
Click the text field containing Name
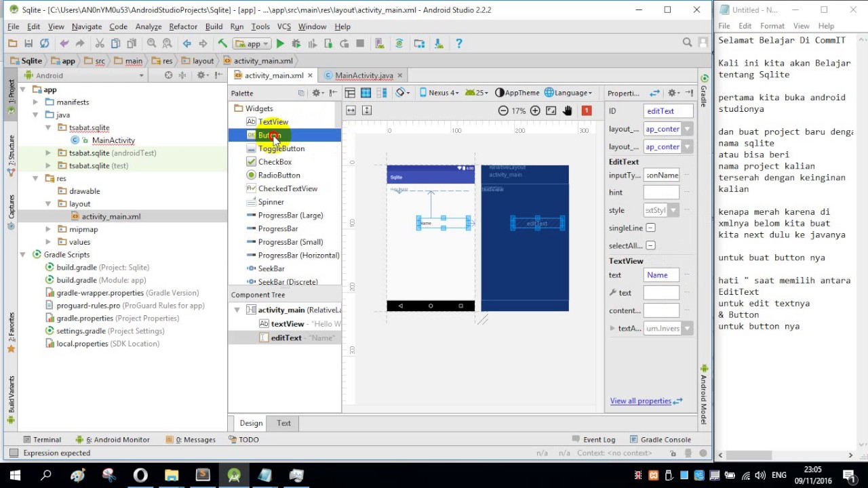(x=661, y=275)
